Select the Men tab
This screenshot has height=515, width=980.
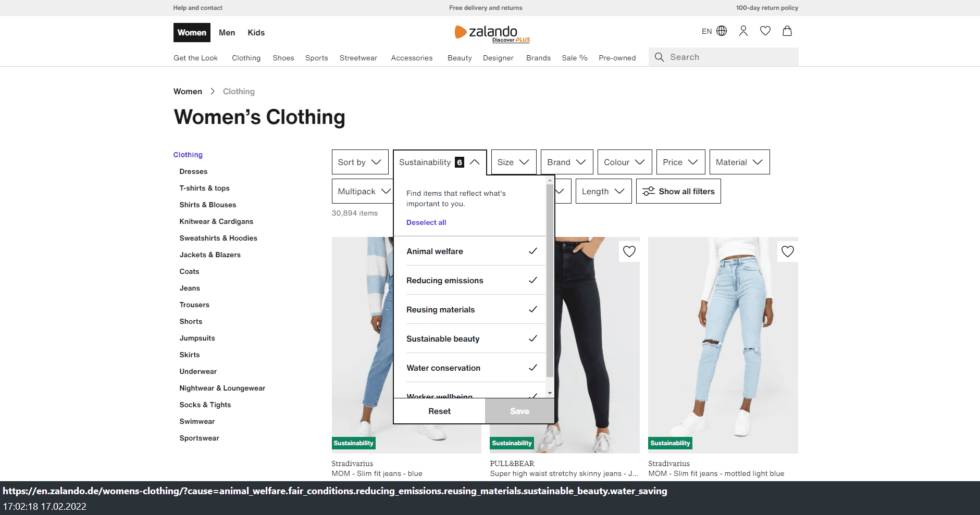[x=227, y=32]
